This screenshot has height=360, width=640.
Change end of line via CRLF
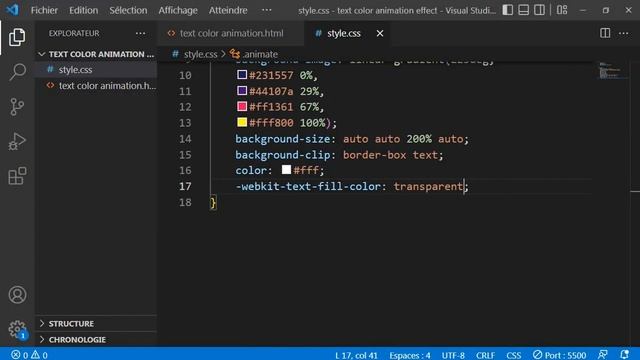tap(485, 355)
